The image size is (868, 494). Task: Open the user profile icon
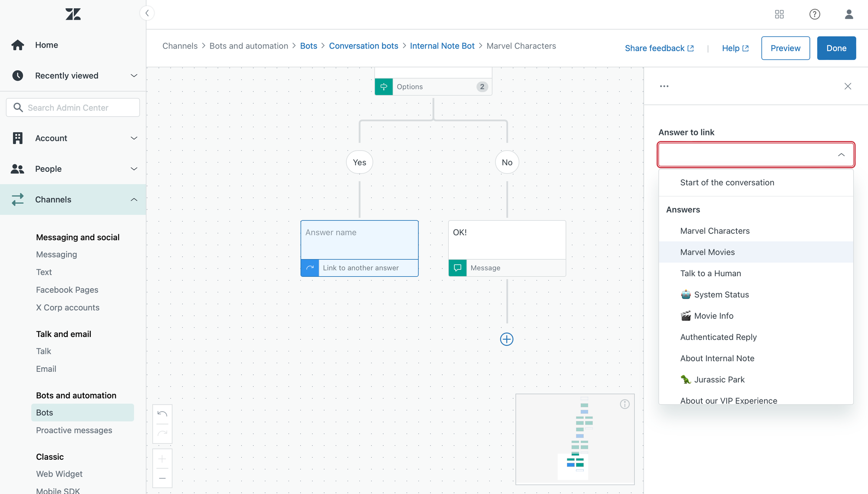[849, 14]
